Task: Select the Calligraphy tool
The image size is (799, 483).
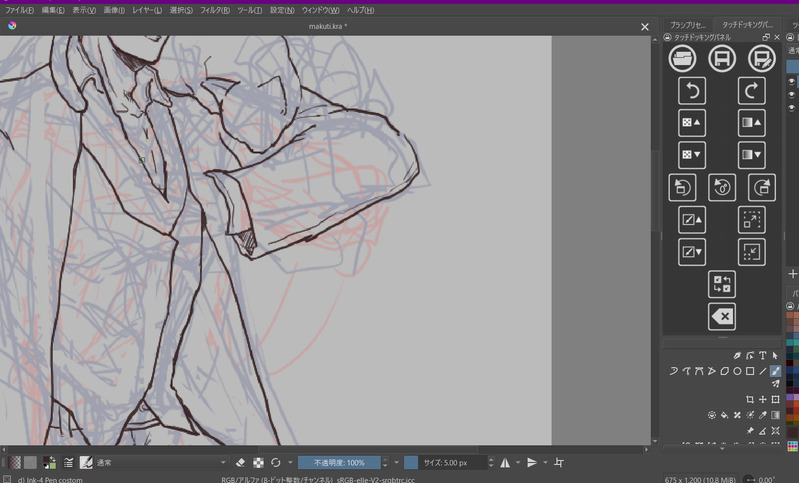Action: [737, 356]
